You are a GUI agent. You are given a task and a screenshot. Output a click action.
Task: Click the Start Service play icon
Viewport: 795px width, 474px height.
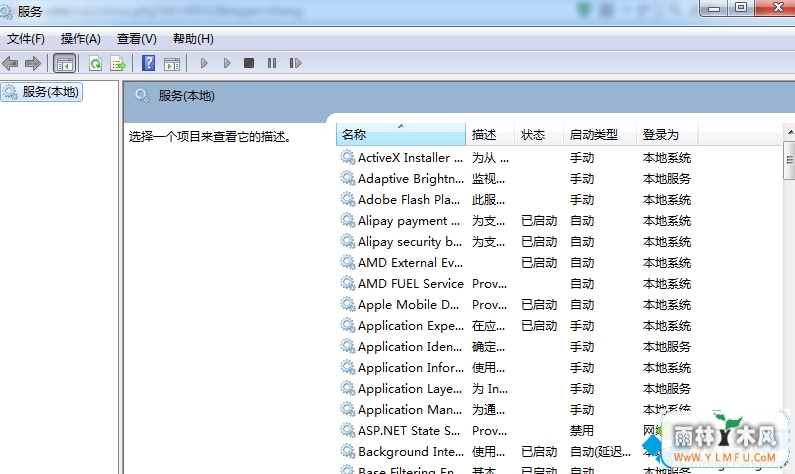204,63
